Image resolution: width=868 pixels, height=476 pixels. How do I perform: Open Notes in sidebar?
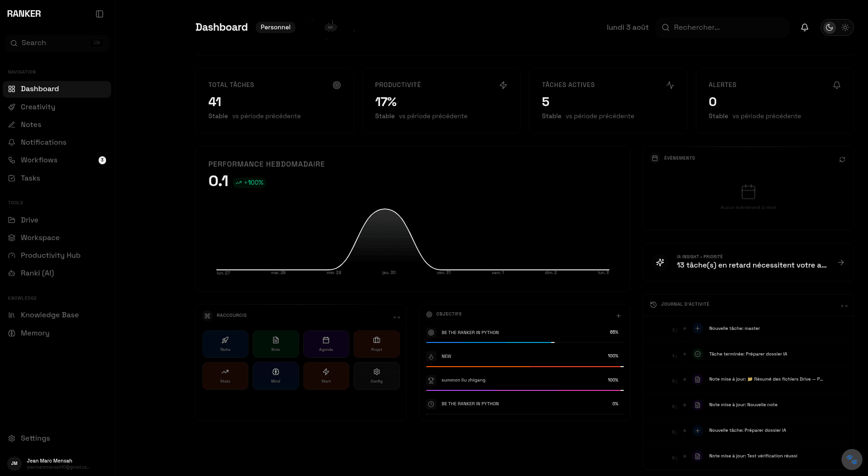57,125
